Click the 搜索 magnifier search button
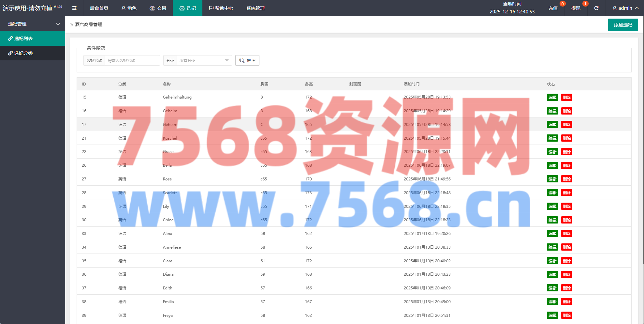Viewport: 644px width, 324px height. [x=247, y=60]
